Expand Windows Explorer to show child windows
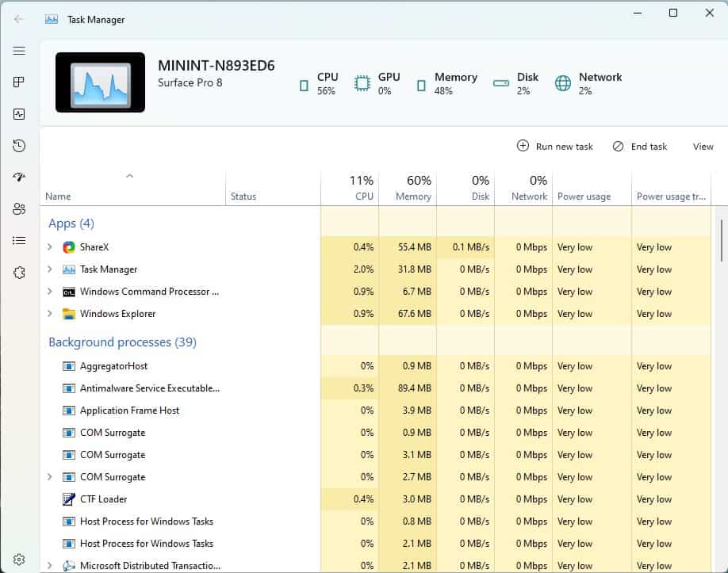Screen dimensions: 728x573 tap(49, 313)
